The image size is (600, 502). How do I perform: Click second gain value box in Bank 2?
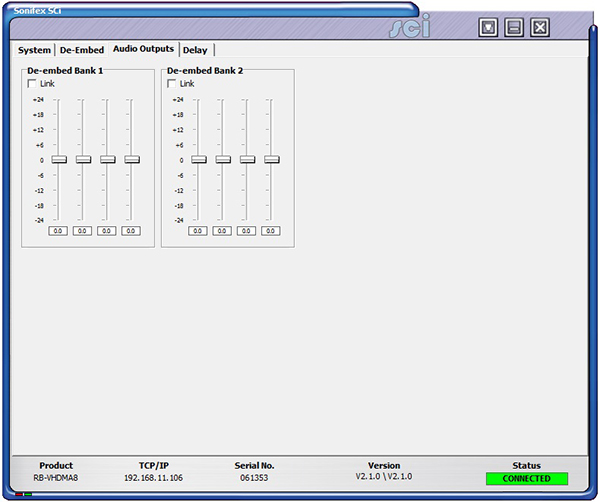222,231
